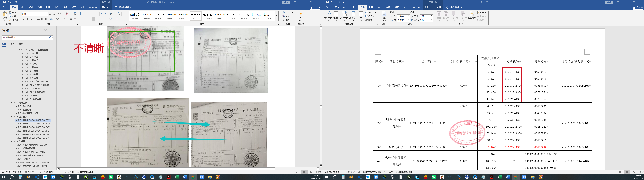The width and height of the screenshot is (644, 180).
Task: Apply strikethrough (abc) formatting
Action: (x=38, y=19)
